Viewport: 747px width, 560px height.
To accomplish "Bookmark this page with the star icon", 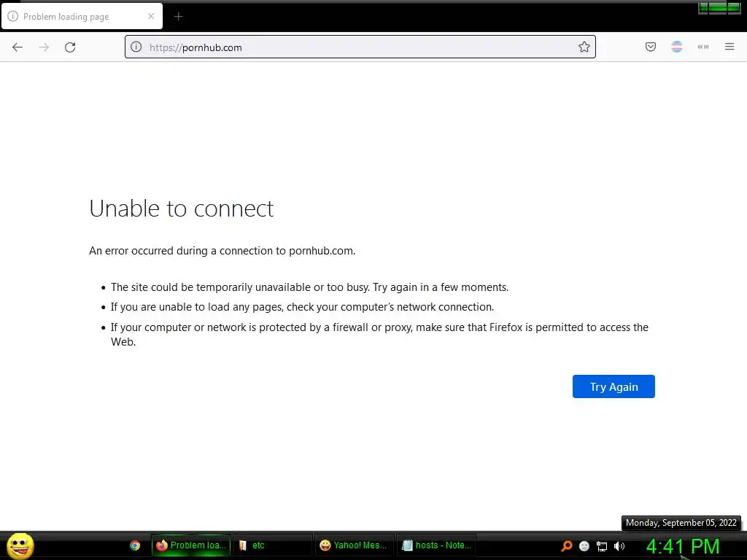I will coord(584,47).
